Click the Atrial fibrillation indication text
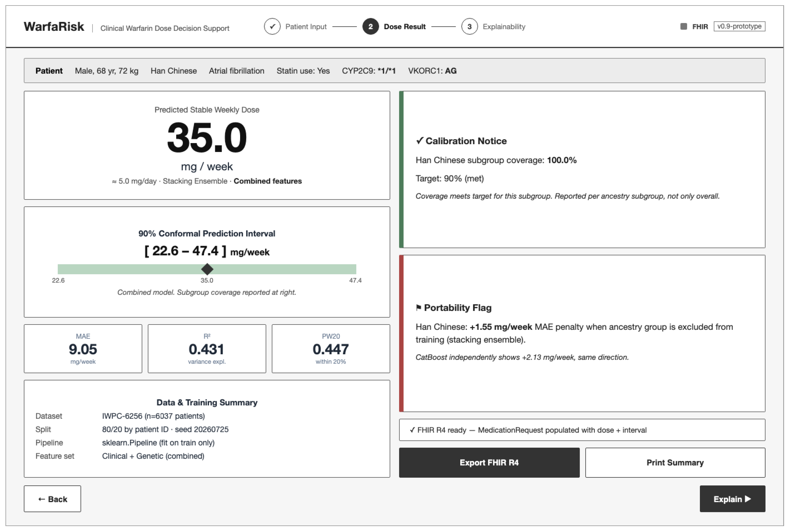 click(x=236, y=71)
